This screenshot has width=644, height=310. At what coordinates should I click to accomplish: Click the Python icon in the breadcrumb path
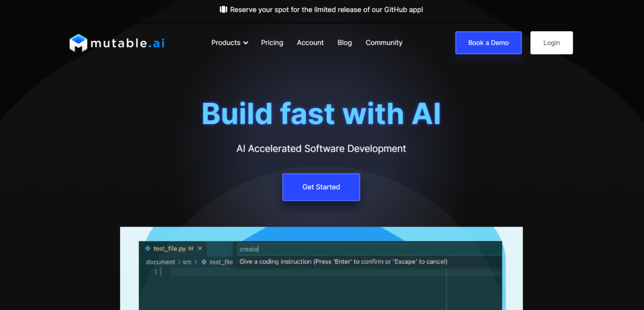(x=204, y=262)
